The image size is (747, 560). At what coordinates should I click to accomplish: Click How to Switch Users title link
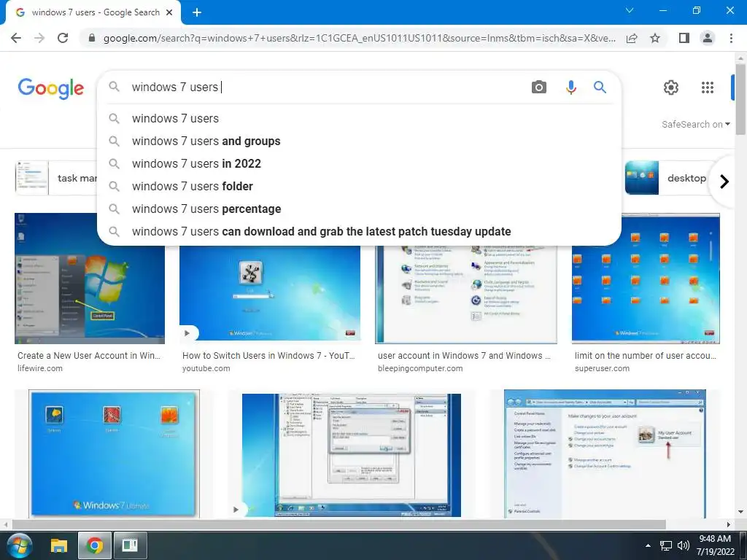[268, 356]
